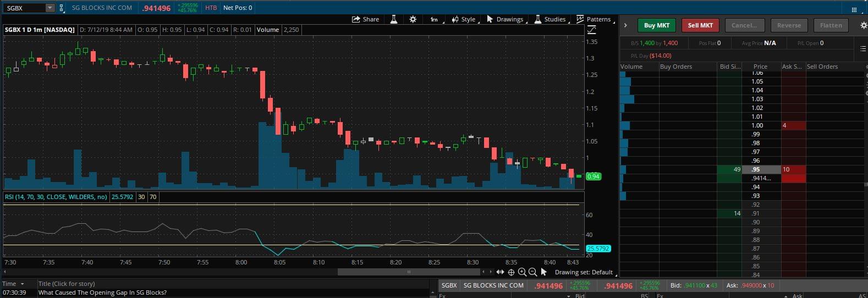Open the Patterns menu
868x298 pixels.
point(594,19)
